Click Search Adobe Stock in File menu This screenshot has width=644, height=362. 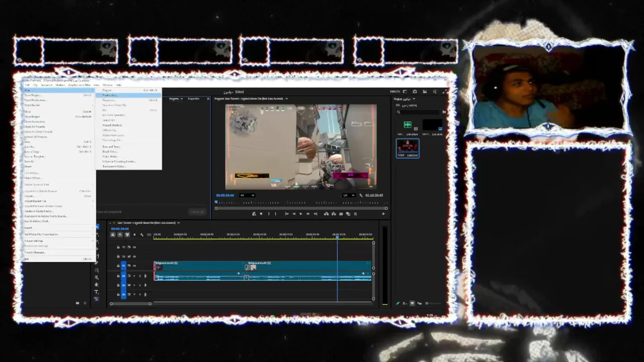coord(59,221)
